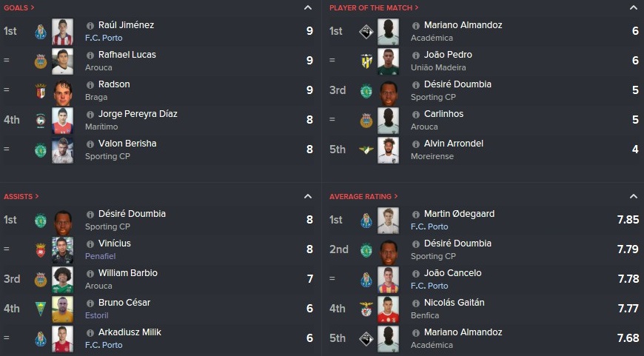The image size is (644, 356).
Task: Select Estoril crest beside Bruno César
Action: point(40,309)
